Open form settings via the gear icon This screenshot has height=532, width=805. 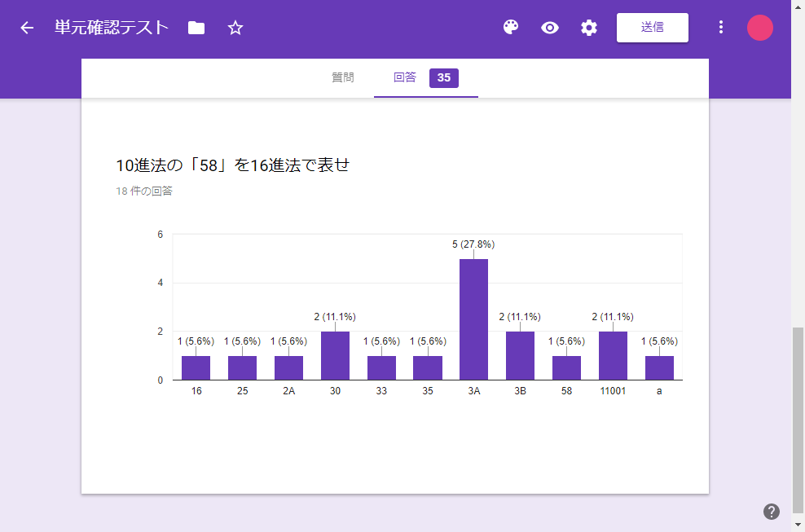(x=589, y=28)
